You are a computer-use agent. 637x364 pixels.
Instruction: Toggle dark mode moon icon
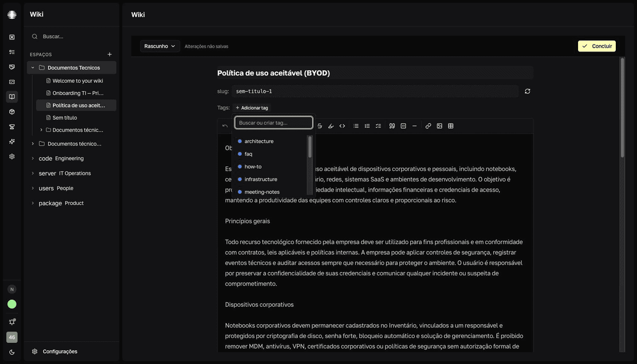[x=12, y=352]
